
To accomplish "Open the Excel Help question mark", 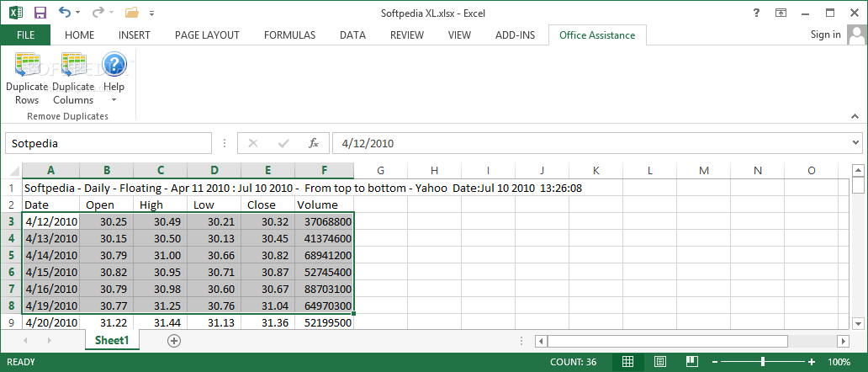I will [756, 13].
